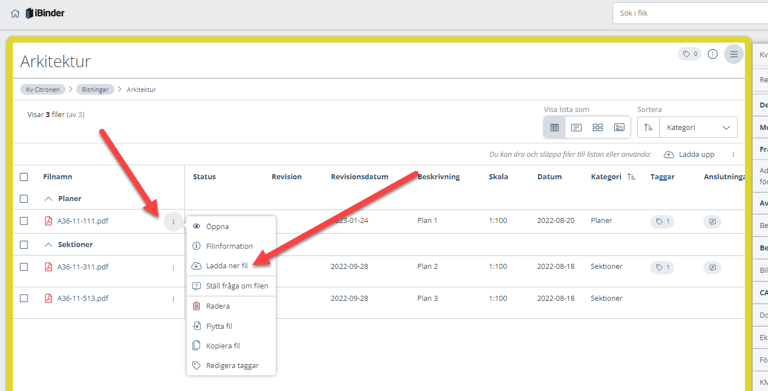Collapse the Planer group
The image size is (768, 391).
click(x=48, y=199)
